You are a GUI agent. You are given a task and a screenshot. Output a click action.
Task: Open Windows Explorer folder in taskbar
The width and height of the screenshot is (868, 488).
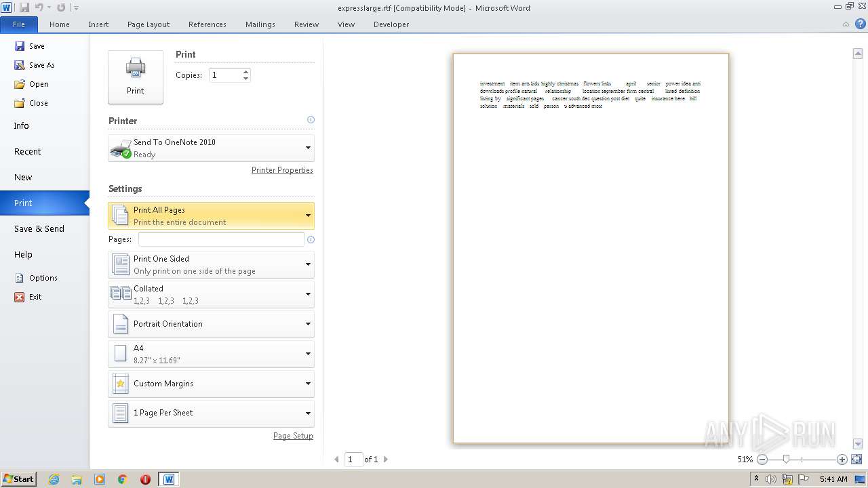click(x=77, y=479)
